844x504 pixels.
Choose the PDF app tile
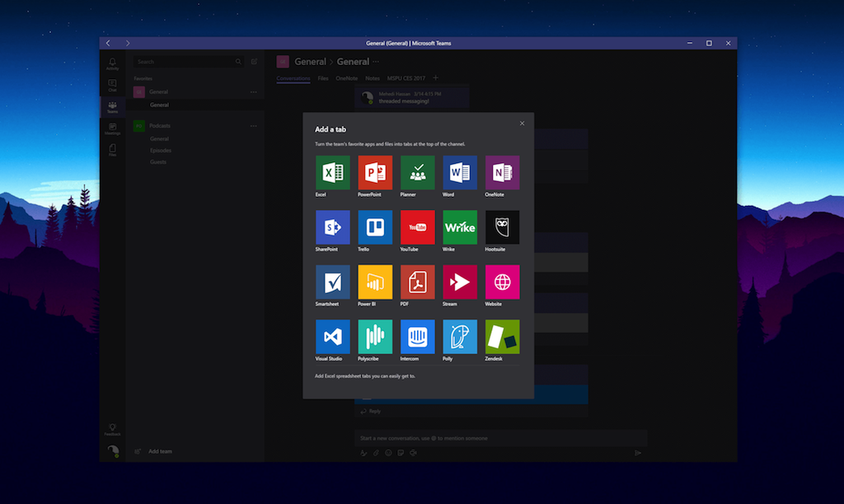pyautogui.click(x=418, y=282)
